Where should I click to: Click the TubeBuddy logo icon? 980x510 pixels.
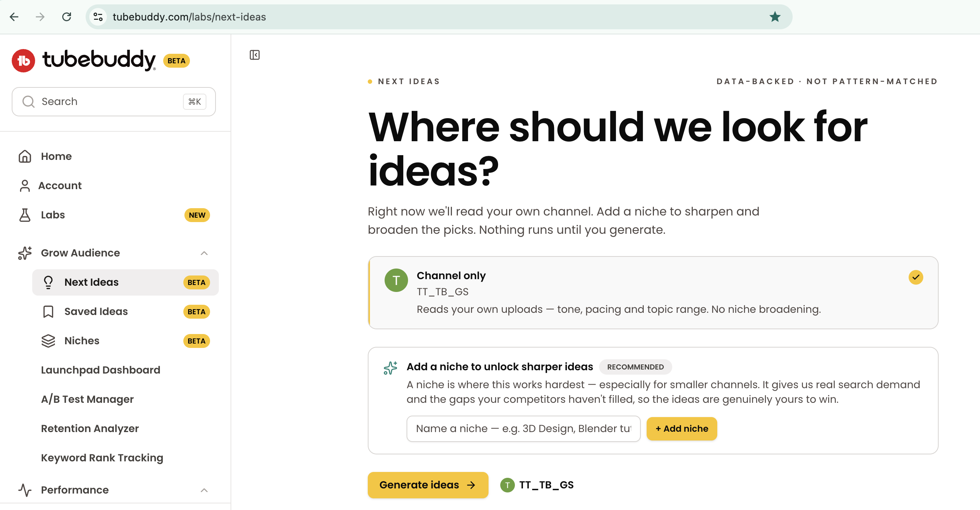click(23, 61)
